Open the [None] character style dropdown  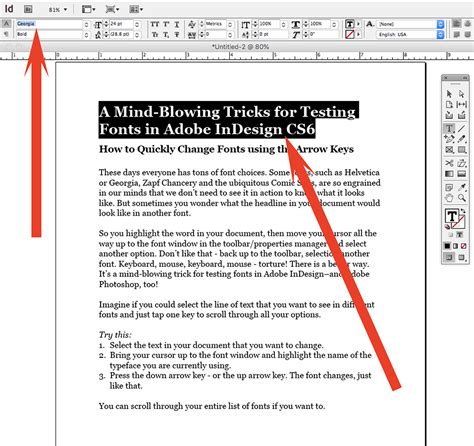point(440,24)
